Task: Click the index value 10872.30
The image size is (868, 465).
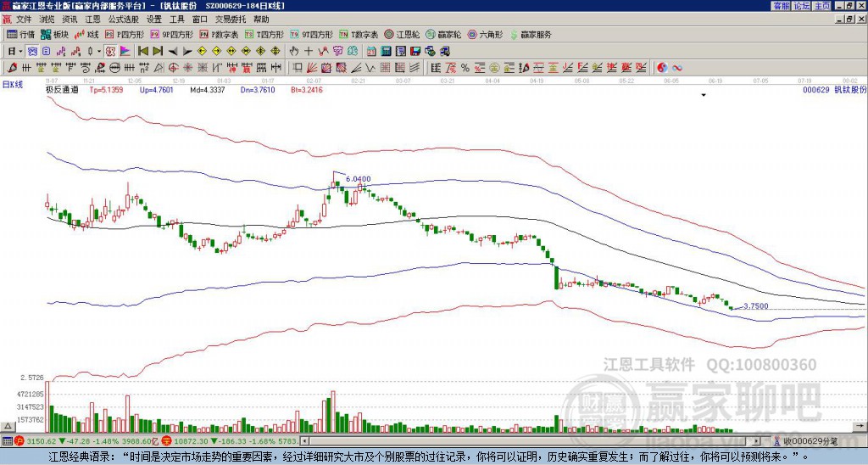Action: [x=189, y=441]
